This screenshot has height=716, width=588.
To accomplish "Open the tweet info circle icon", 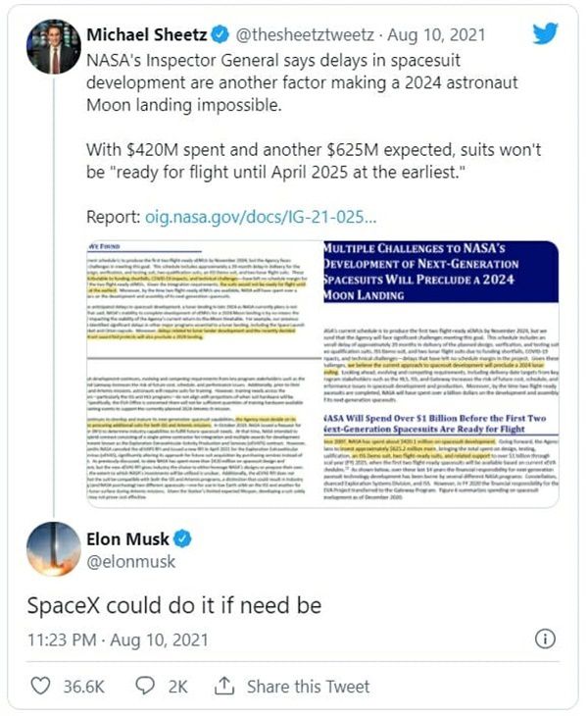I will click(x=545, y=639).
